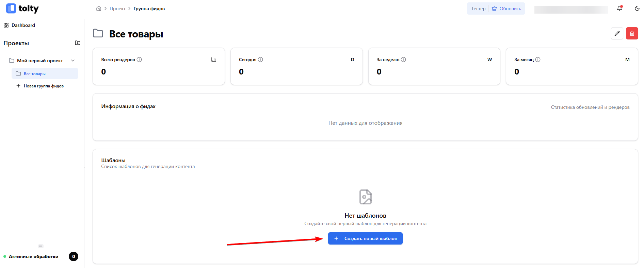Viewport: 644px width, 268px height.
Task: Click W badge in За неделю card
Action: coord(489,60)
